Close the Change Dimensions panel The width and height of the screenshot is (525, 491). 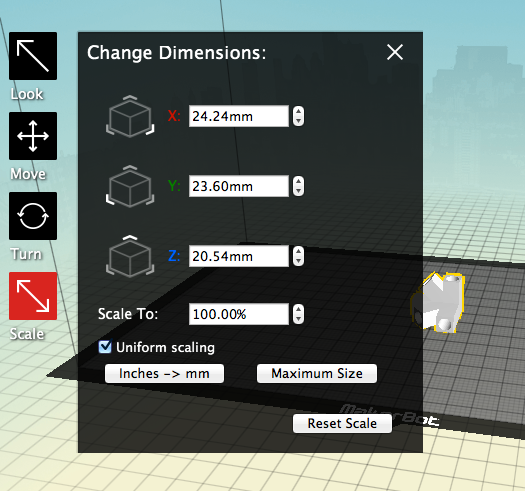pos(395,52)
